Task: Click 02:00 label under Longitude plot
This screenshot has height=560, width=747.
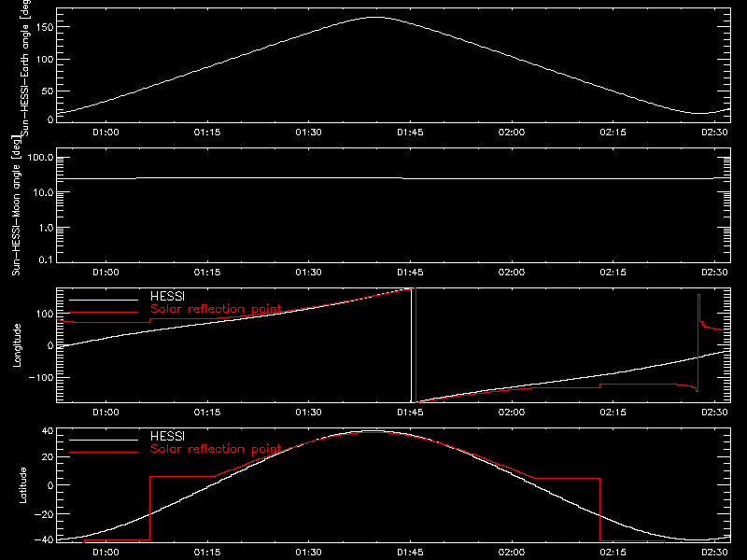Action: click(x=512, y=412)
